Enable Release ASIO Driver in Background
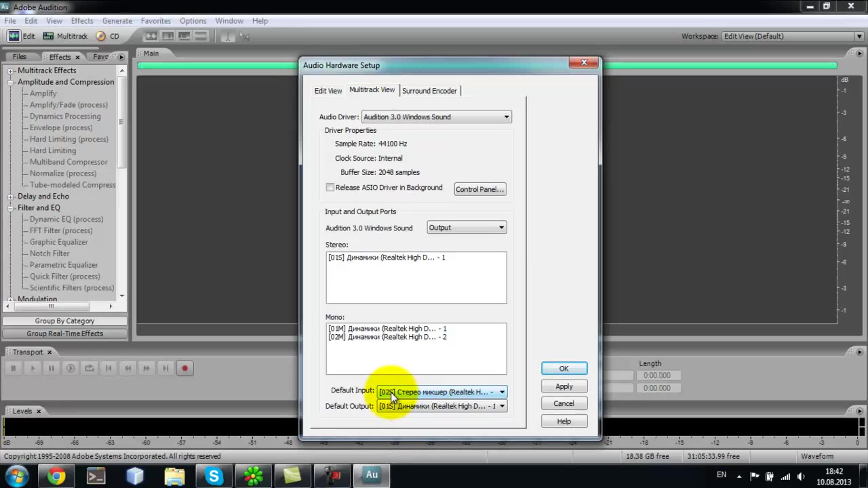The image size is (868, 488). [x=330, y=187]
